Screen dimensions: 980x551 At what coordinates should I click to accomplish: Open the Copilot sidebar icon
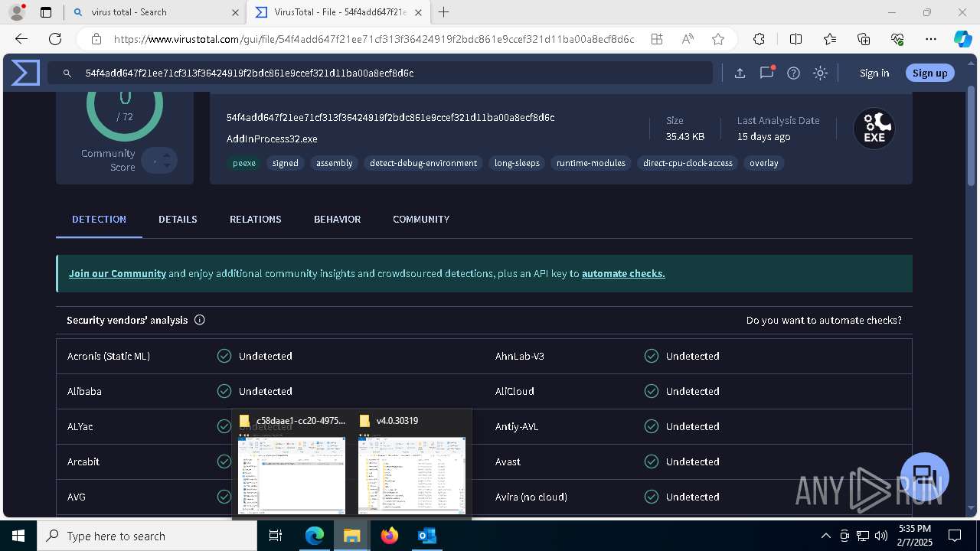point(962,39)
